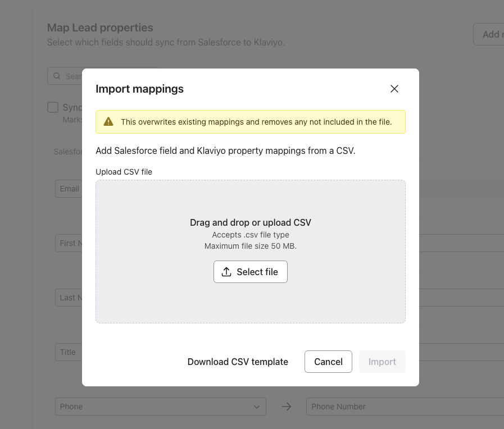This screenshot has height=429, width=504.
Task: Click the yellow warning triangle icon
Action: coord(109,122)
